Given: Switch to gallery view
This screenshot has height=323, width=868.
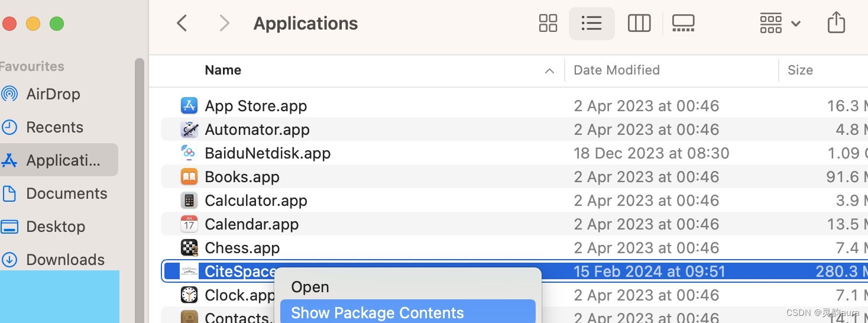Looking at the screenshot, I should (x=683, y=24).
